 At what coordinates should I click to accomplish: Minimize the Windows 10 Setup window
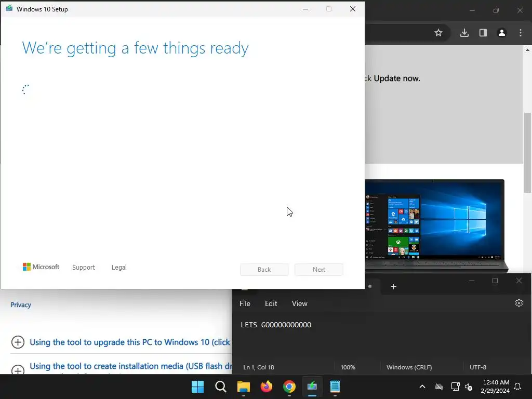coord(305,9)
